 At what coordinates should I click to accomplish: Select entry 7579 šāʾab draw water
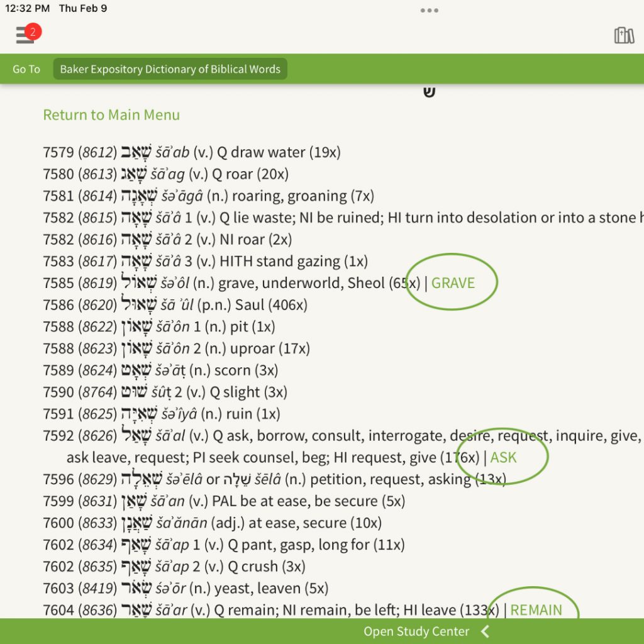(x=192, y=152)
